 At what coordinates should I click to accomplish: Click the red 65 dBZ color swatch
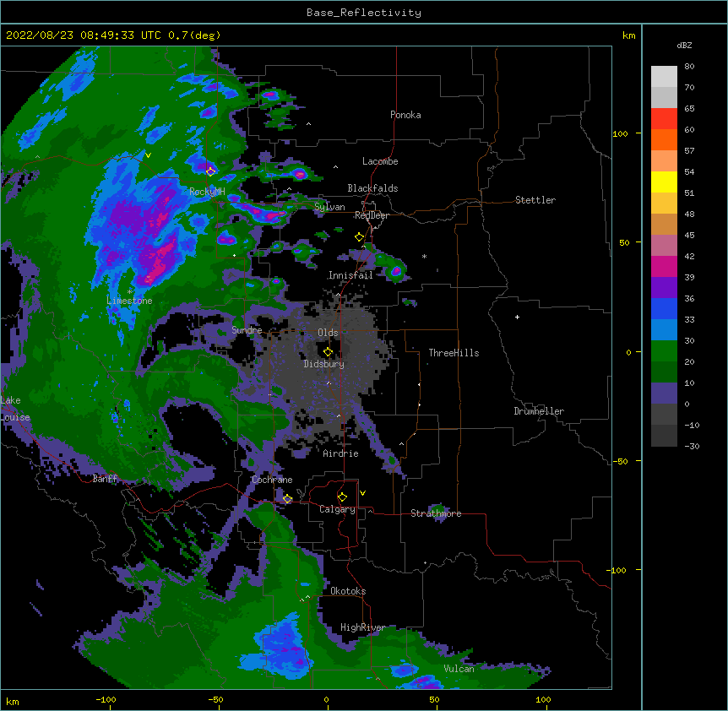point(664,119)
